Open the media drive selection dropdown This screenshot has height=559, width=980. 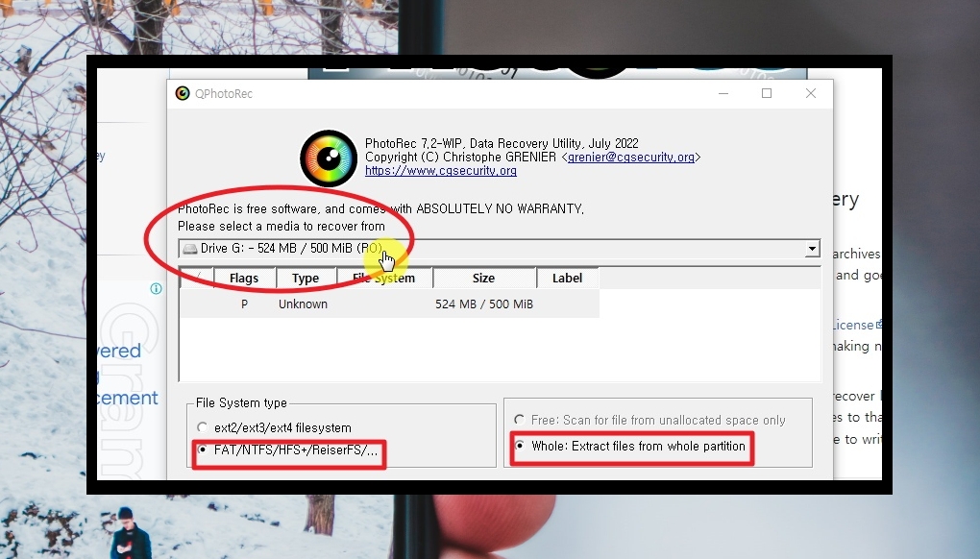tap(499, 249)
